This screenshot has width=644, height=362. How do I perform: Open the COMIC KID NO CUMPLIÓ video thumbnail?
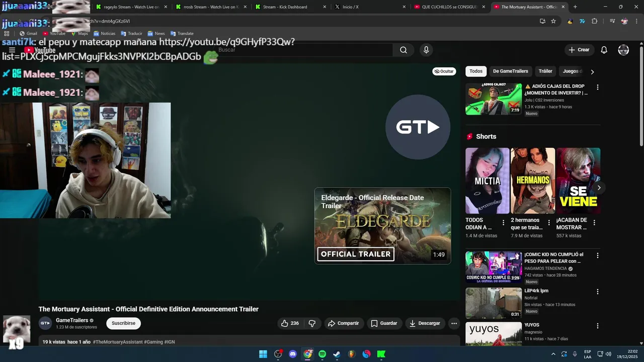click(494, 267)
